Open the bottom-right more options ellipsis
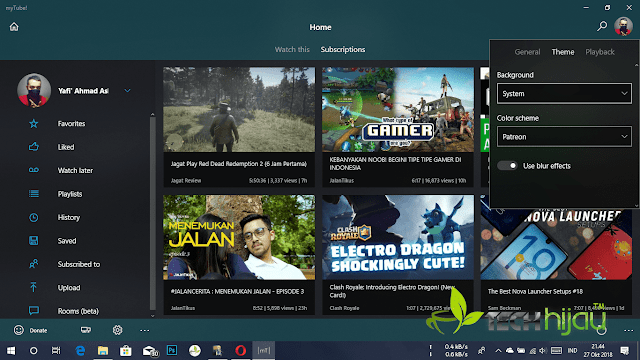The width and height of the screenshot is (640, 360). pyautogui.click(x=629, y=331)
